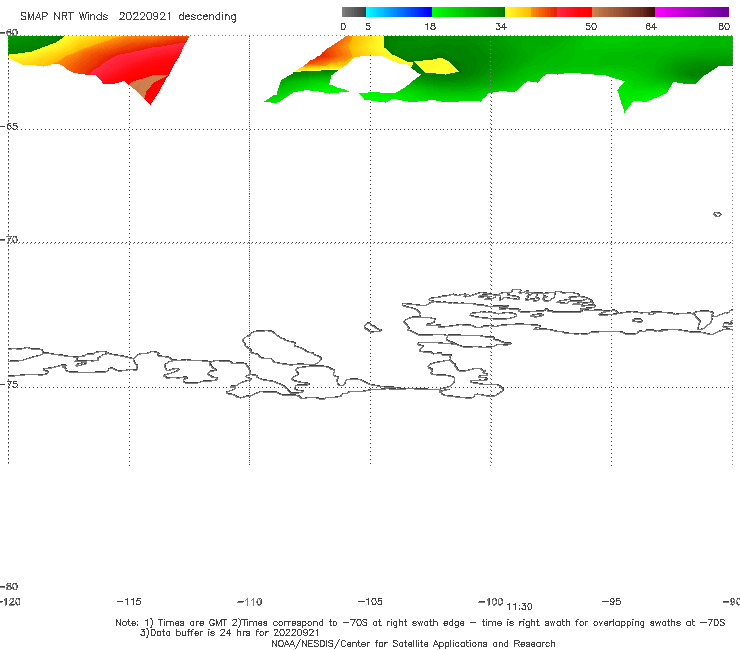This screenshot has height=650, width=740.
Task: Click the '18' label under the color bar
Action: pyautogui.click(x=430, y=26)
